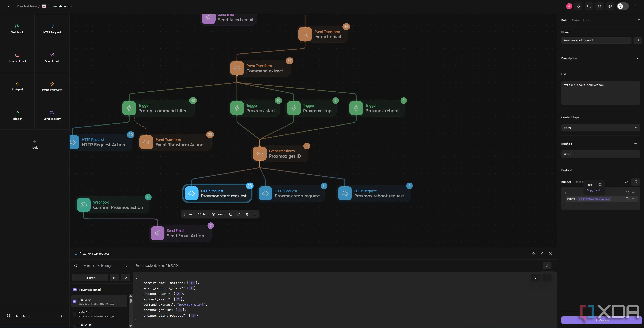The width and height of the screenshot is (644, 328).
Task: Select the Send to Story tool
Action: [52, 115]
